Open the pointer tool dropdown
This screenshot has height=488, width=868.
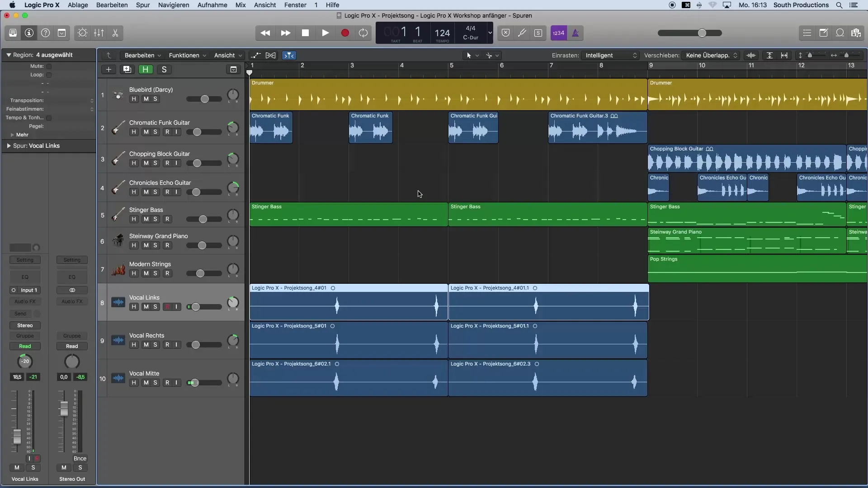(472, 56)
